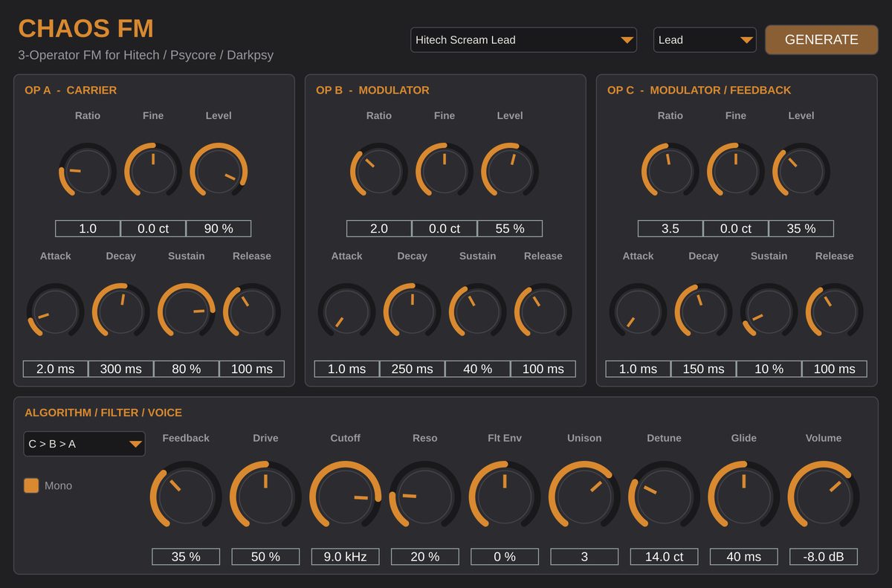Click OP C Level value 35 %
The image size is (892, 588).
(801, 228)
